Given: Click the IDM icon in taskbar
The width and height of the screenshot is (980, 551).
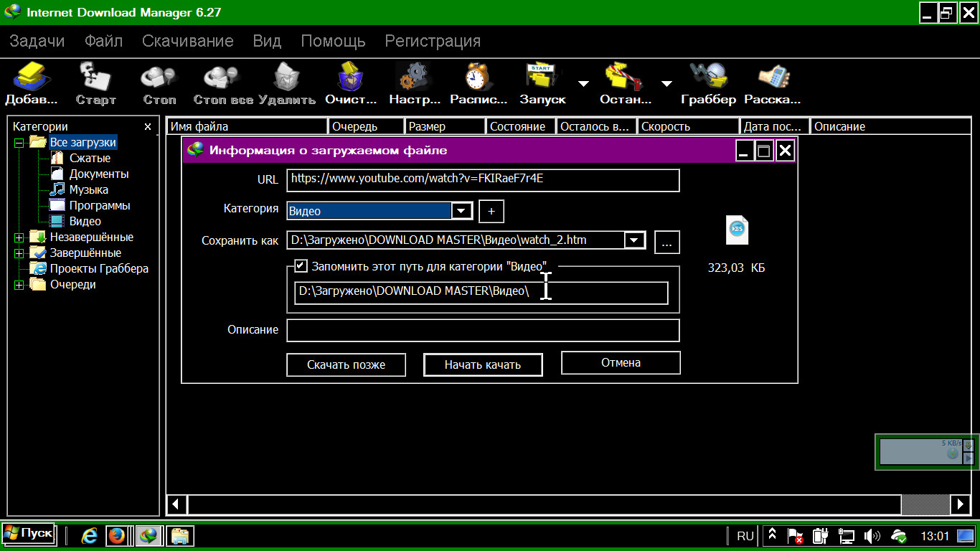Looking at the screenshot, I should pyautogui.click(x=149, y=535).
